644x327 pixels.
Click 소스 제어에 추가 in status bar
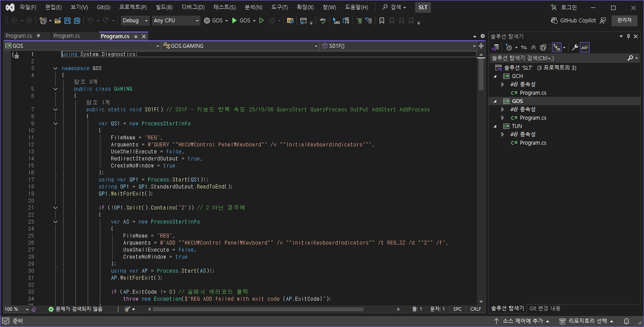point(522,321)
